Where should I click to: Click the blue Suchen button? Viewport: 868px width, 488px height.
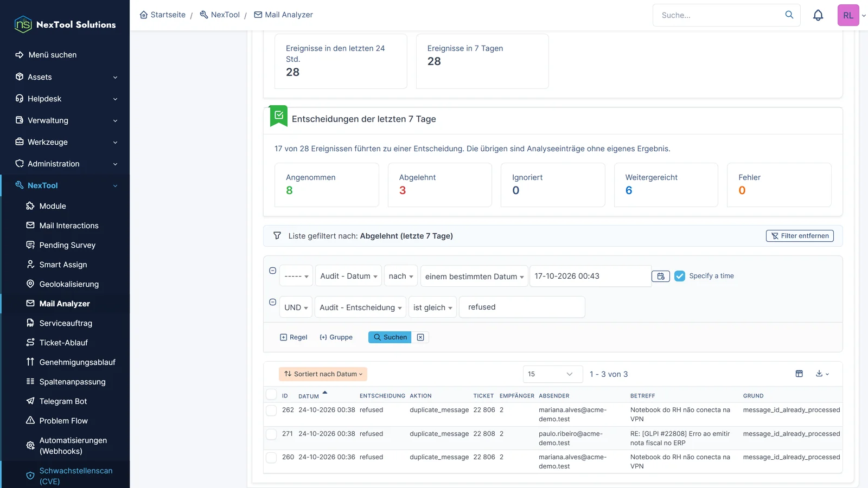[390, 337]
